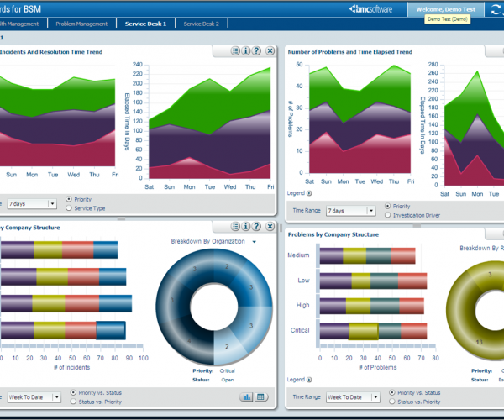Click 'Open' status value under incidents donut
The width and height of the screenshot is (504, 420).
click(x=228, y=380)
